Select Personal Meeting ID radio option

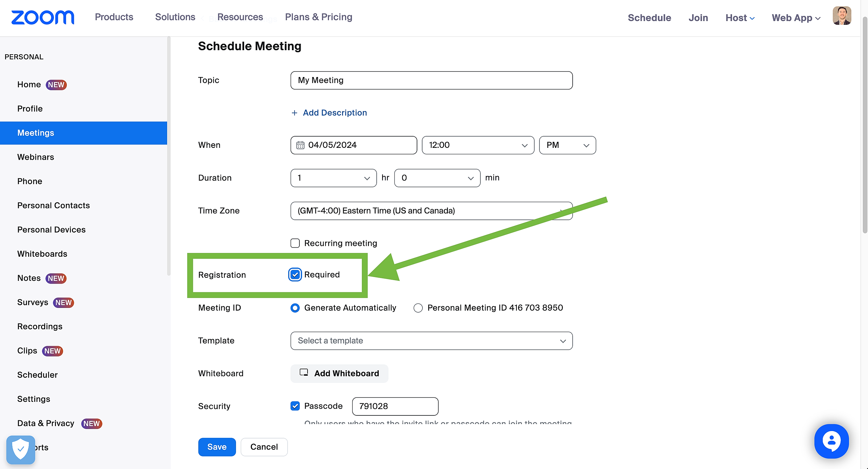(x=418, y=308)
